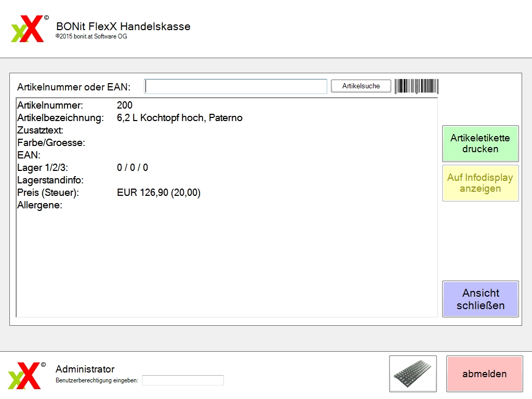This screenshot has width=532, height=399.
Task: Click the Artikelsuche button
Action: (x=361, y=86)
